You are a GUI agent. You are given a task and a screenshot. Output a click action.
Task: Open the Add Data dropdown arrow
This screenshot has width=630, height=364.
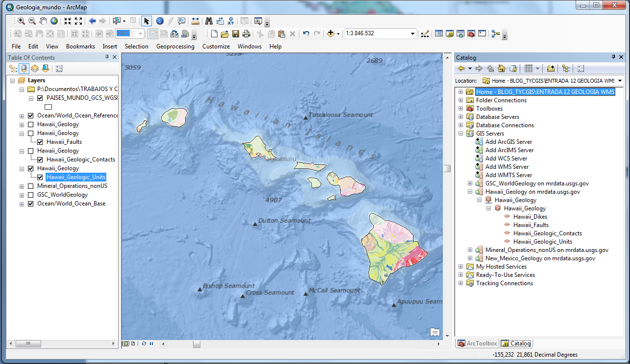coord(338,34)
